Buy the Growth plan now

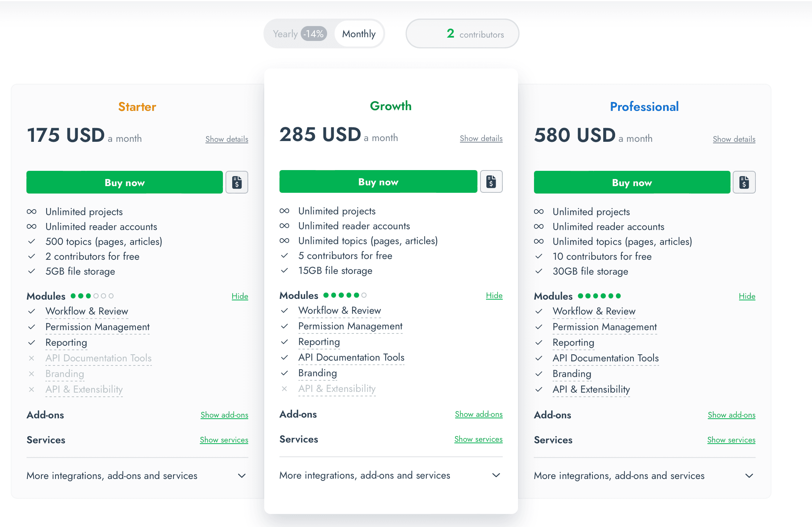click(378, 182)
